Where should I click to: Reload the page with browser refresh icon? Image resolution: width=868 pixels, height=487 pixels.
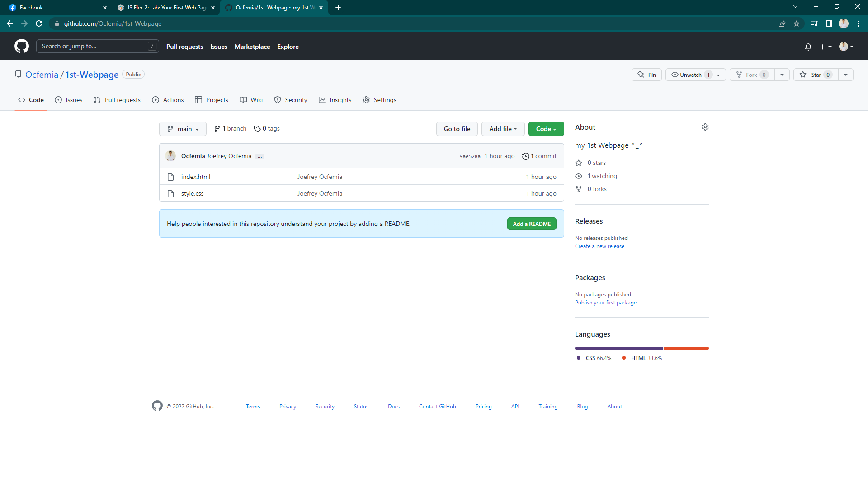pos(39,23)
